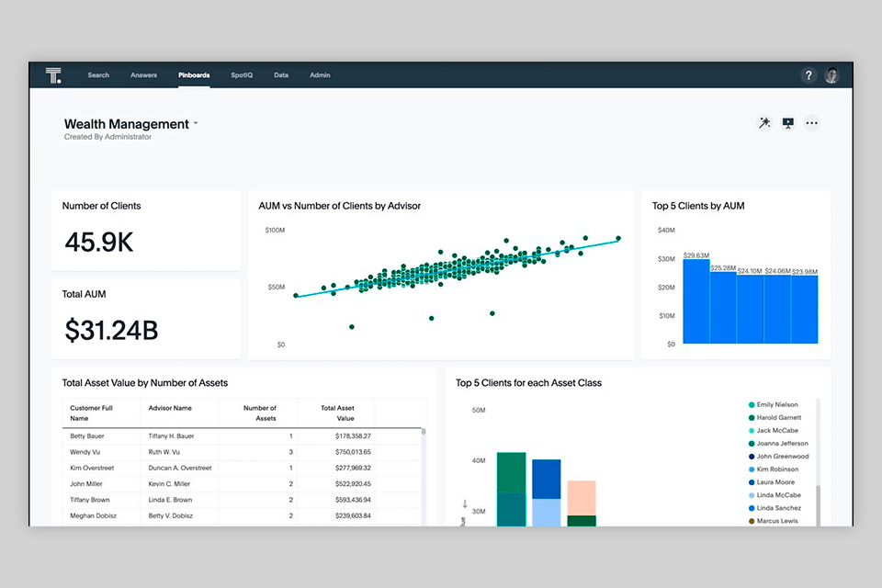Toggle Laura Moore legend entry
Screen dimensions: 882x588
[771, 482]
